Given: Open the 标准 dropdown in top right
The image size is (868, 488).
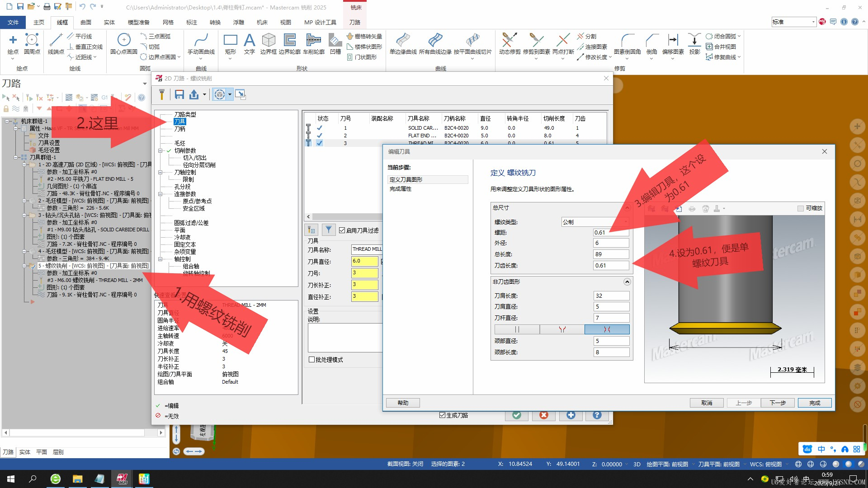Looking at the screenshot, I should coord(813,22).
